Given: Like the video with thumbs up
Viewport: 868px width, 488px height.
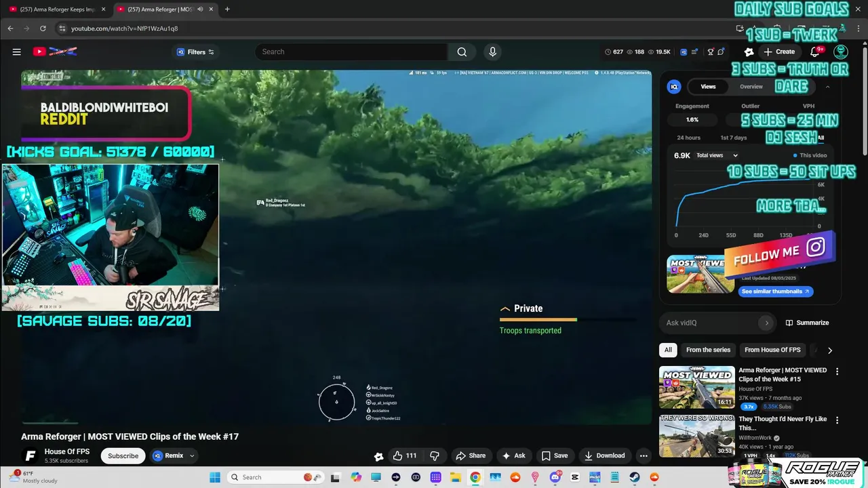Looking at the screenshot, I should pyautogui.click(x=405, y=455).
